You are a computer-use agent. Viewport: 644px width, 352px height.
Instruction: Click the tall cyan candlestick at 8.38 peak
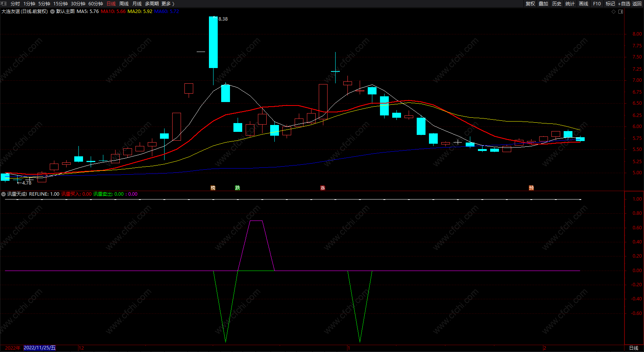pyautogui.click(x=213, y=42)
